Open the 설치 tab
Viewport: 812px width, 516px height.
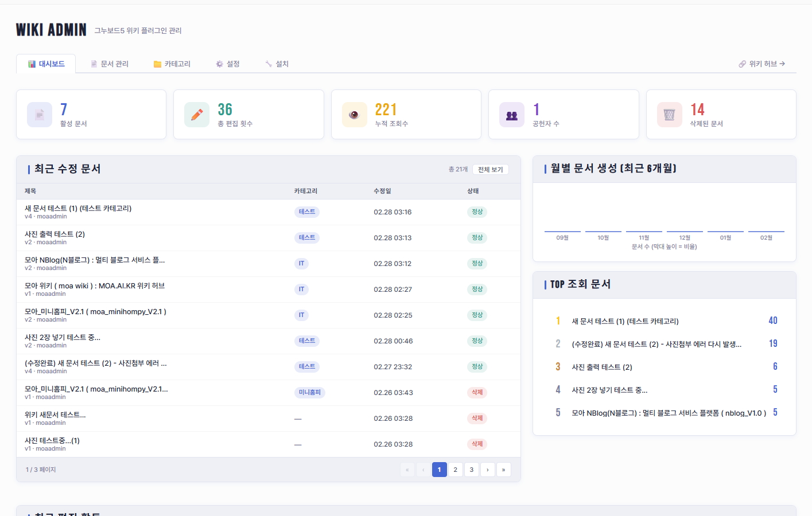[277, 64]
